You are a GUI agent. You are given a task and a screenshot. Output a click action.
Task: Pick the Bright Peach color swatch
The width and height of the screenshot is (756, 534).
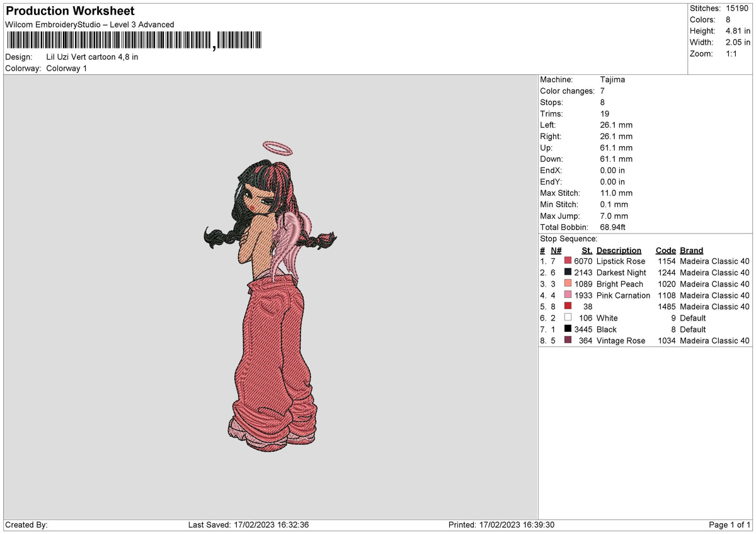568,283
